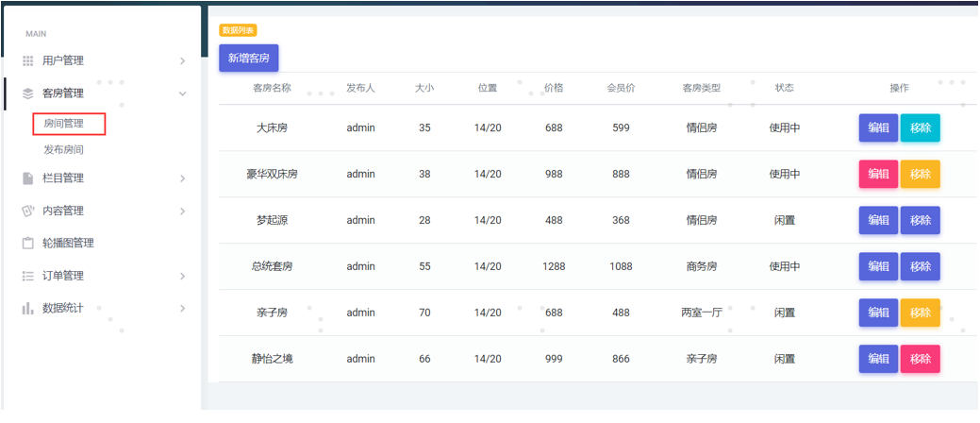Screen dimensions: 980x423
Task: Edit the 总统套房 entry
Action: click(878, 266)
